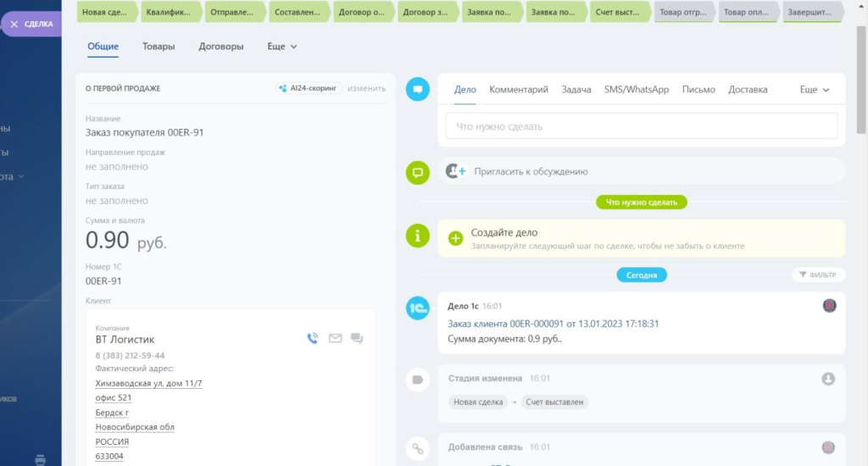Select the Завершить pipeline stage
The width and height of the screenshot is (868, 466).
(x=813, y=12)
